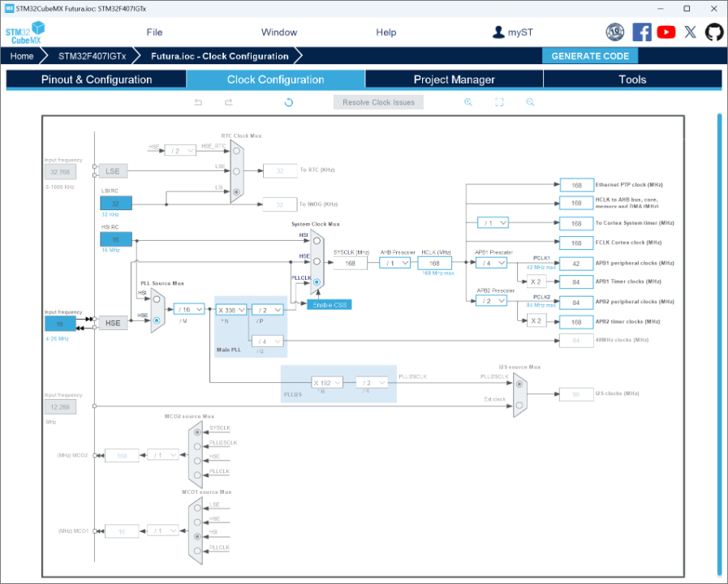728x584 pixels.
Task: Click the GENERATE CODE button
Action: 590,56
